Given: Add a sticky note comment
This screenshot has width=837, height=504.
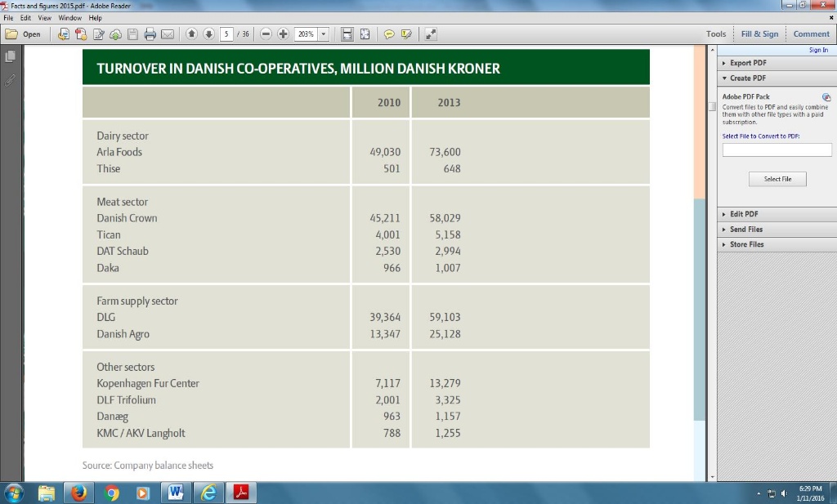Looking at the screenshot, I should (x=389, y=34).
